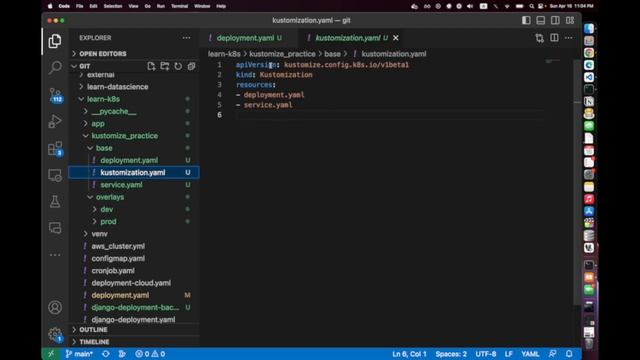Create a new file in GIT explorer
640x360 pixels.
point(151,66)
